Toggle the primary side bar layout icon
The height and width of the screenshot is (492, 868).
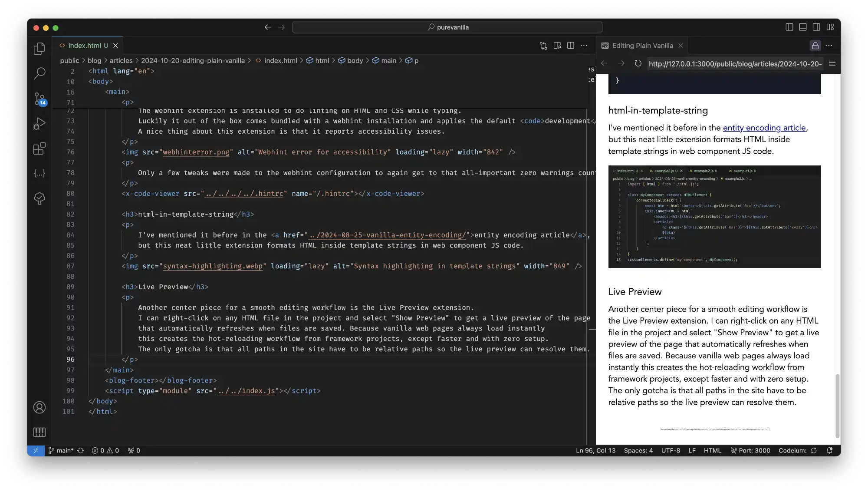(789, 27)
